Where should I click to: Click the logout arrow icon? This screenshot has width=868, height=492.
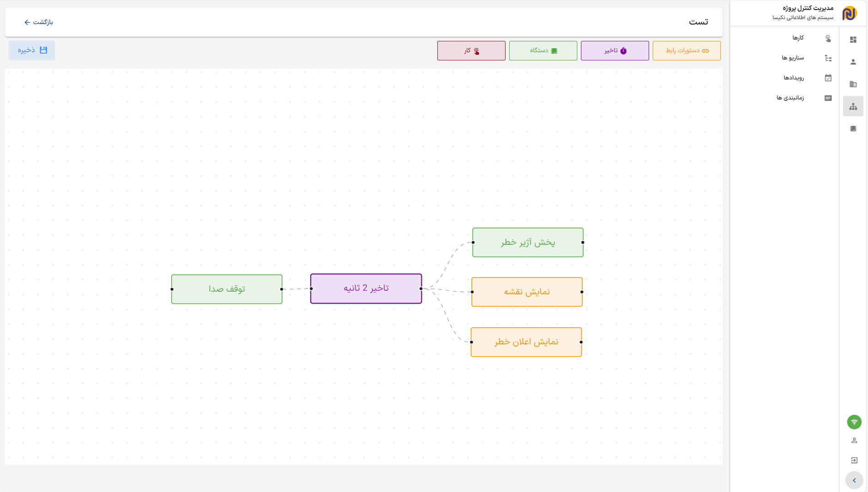(x=854, y=460)
